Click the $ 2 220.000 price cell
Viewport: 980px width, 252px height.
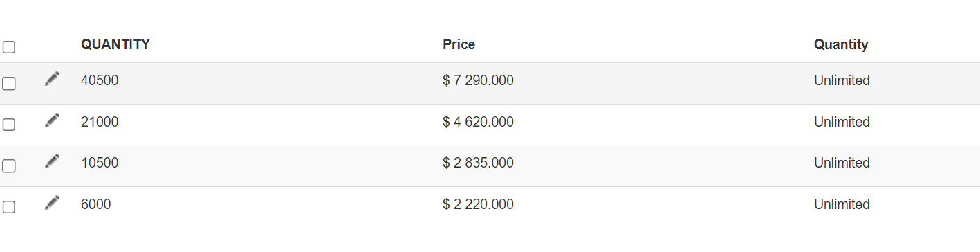pyautogui.click(x=478, y=204)
